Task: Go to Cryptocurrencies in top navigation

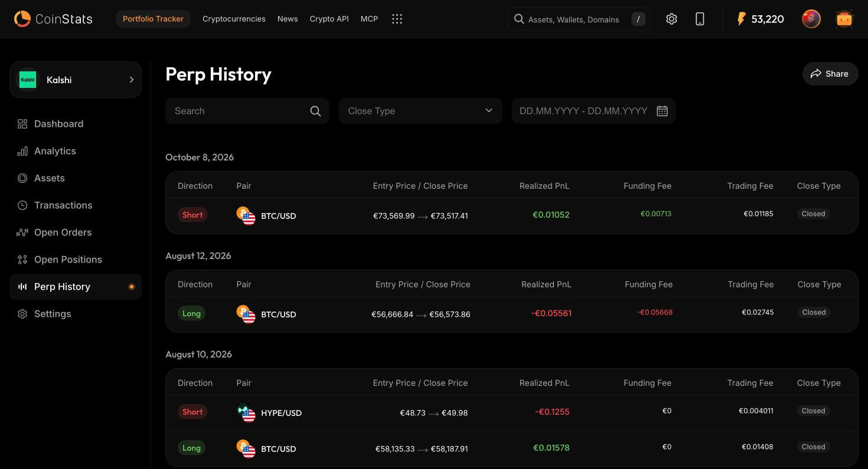Action: click(234, 19)
